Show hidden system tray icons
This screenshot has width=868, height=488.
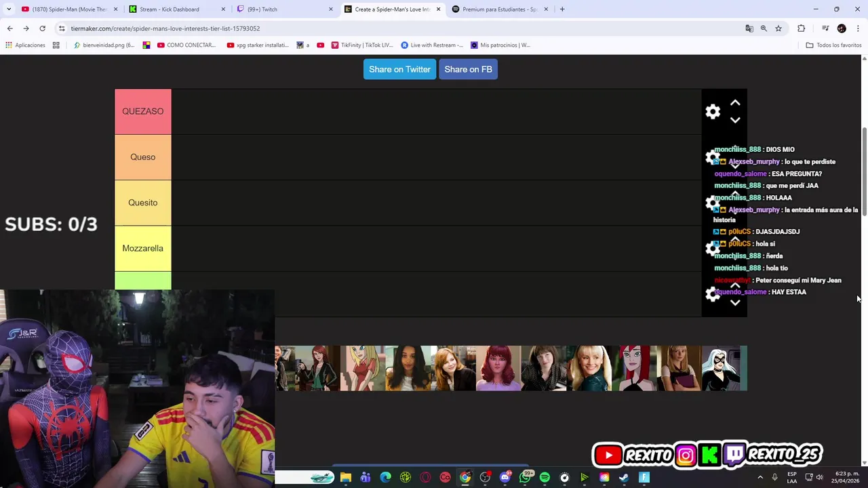pyautogui.click(x=759, y=477)
